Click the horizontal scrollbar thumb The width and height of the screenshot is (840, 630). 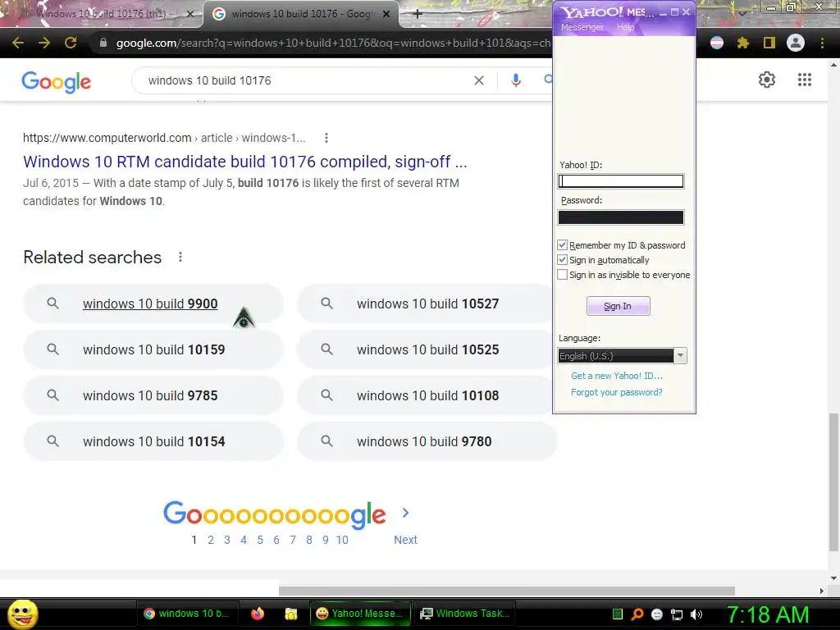click(x=507, y=591)
